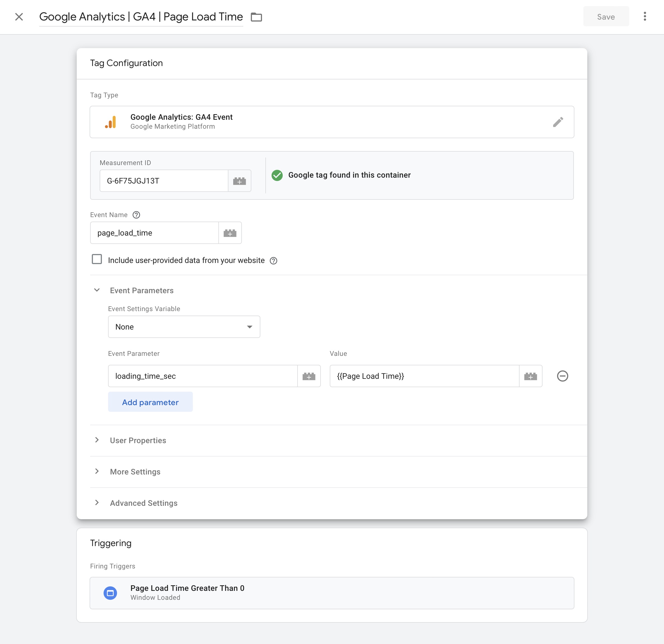Open the three-dot overflow menu
Screen dimensions: 664x644
point(645,17)
